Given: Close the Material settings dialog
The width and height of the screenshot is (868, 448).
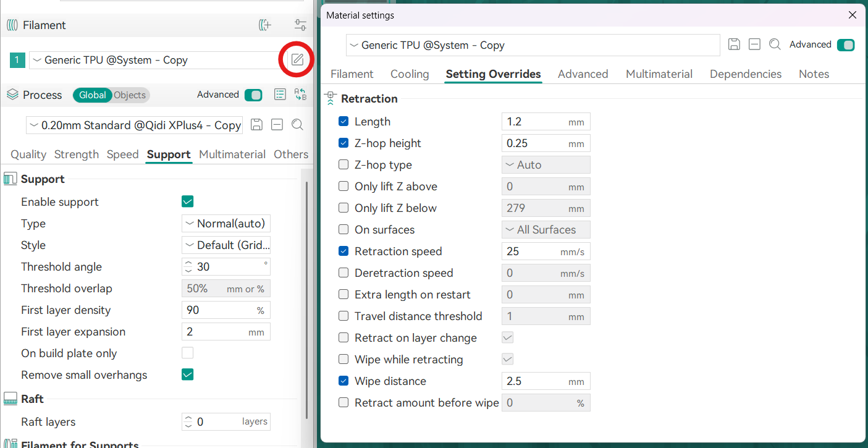Looking at the screenshot, I should click(853, 15).
